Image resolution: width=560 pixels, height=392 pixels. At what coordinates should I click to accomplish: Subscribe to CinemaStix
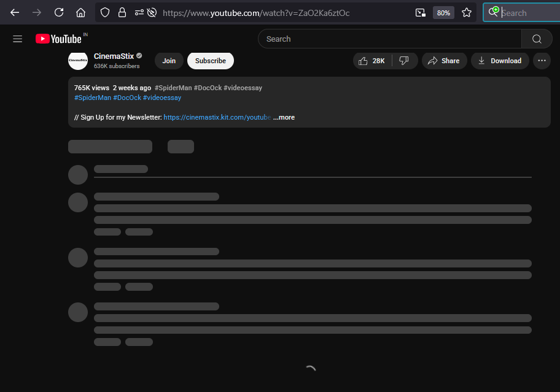(211, 61)
